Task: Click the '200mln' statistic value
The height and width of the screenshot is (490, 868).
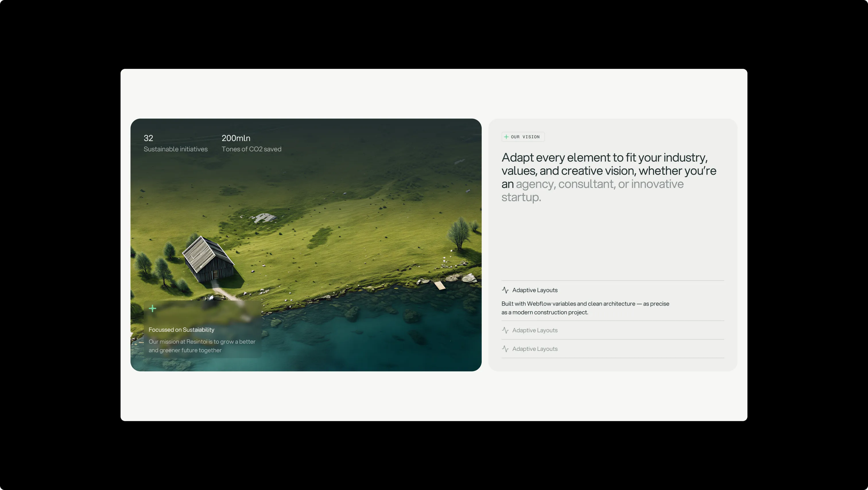Action: pyautogui.click(x=236, y=138)
